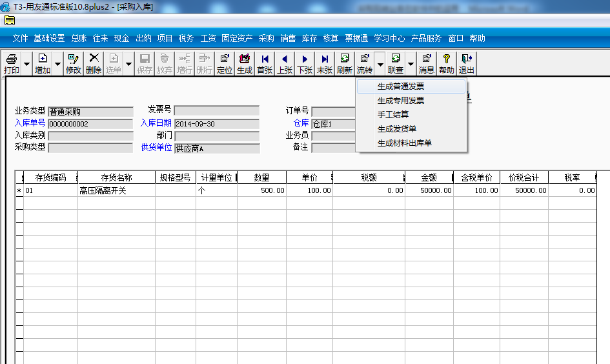Open the dropdown arrow next to 联查
This screenshot has height=364, width=610.
tap(411, 65)
